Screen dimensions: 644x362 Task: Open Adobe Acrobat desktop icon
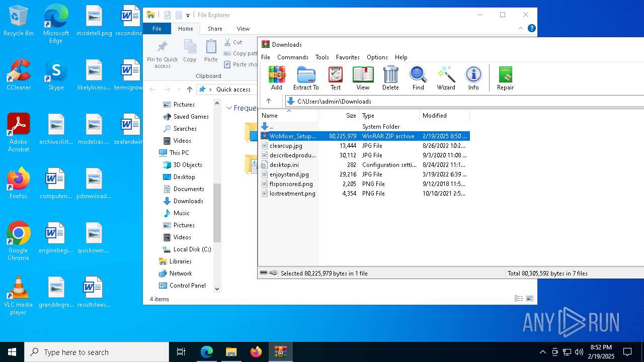coord(19,132)
